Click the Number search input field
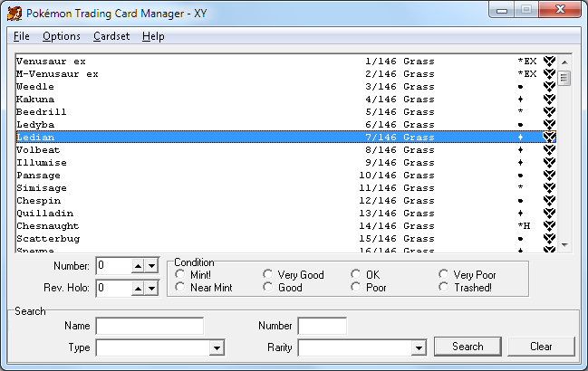The height and width of the screenshot is (371, 588). 323,326
